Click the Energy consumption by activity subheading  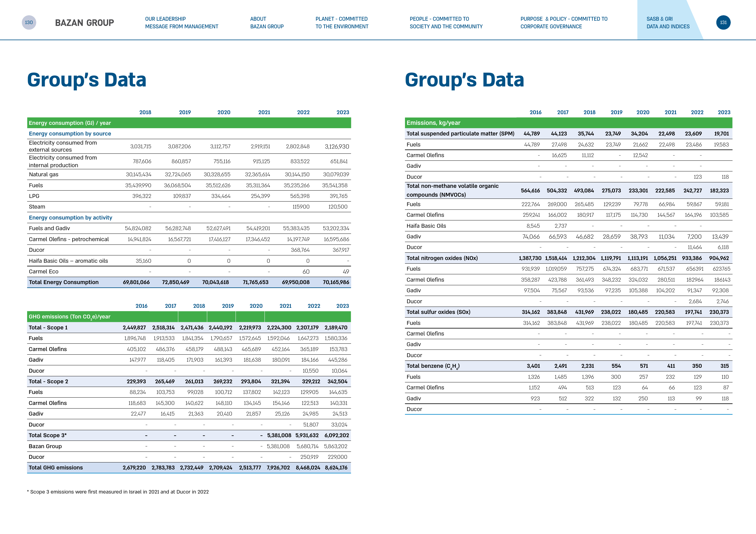[70, 217]
